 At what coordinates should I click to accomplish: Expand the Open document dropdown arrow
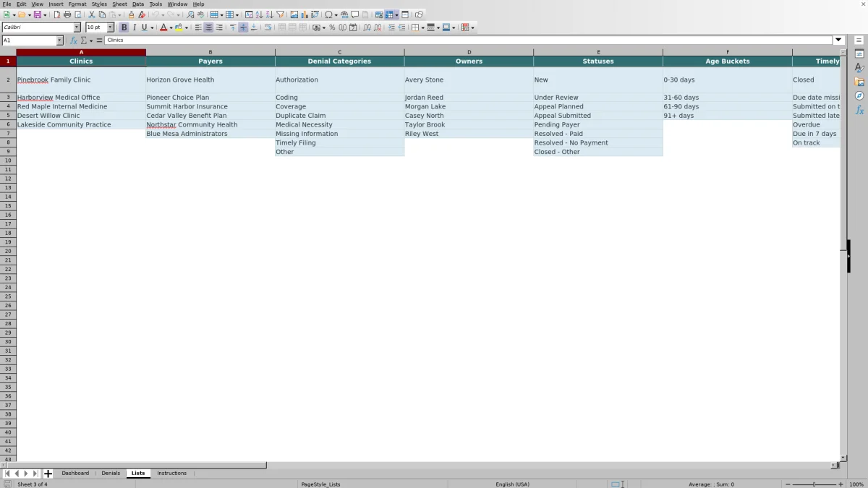coord(30,14)
